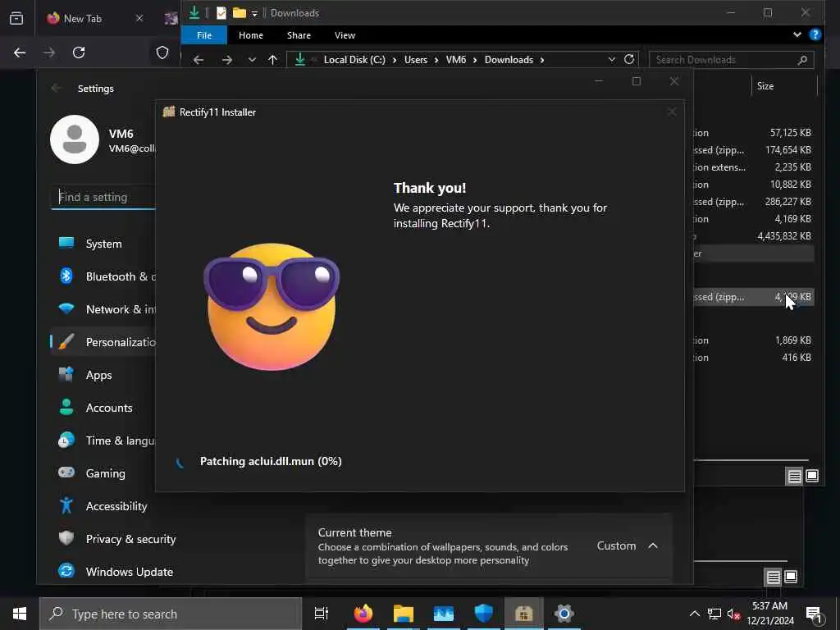Image resolution: width=840 pixels, height=630 pixels.
Task: Open Share tab in File Explorer ribbon
Action: tap(299, 35)
